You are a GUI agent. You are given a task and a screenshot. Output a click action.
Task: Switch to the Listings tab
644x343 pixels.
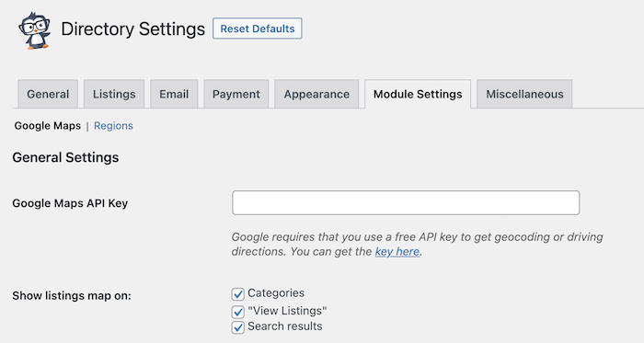pyautogui.click(x=114, y=94)
